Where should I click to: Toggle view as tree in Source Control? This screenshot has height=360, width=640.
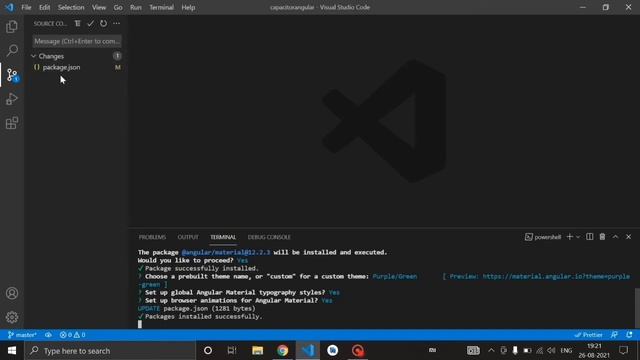click(x=78, y=24)
